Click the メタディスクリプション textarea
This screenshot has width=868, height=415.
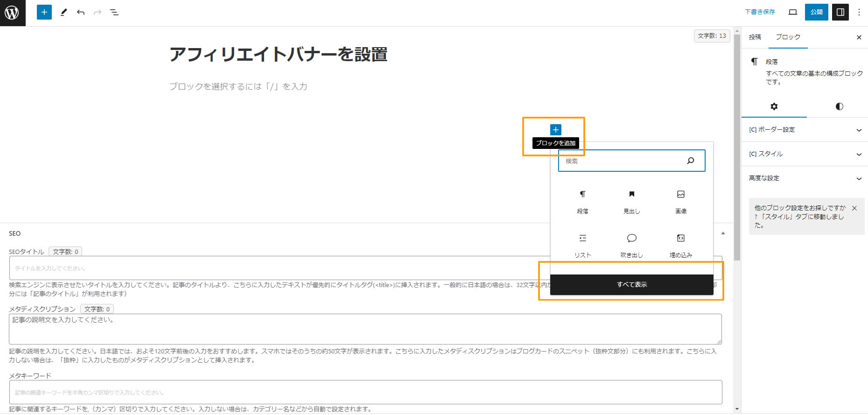365,329
